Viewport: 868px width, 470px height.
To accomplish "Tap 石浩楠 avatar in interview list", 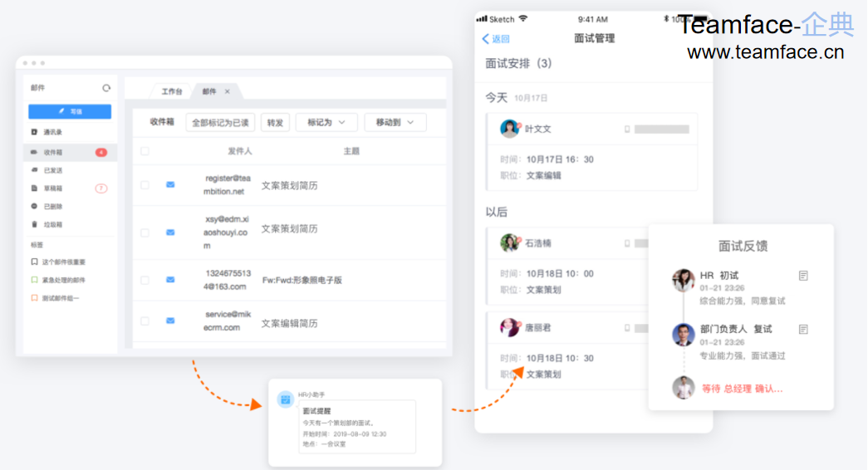I will (510, 242).
